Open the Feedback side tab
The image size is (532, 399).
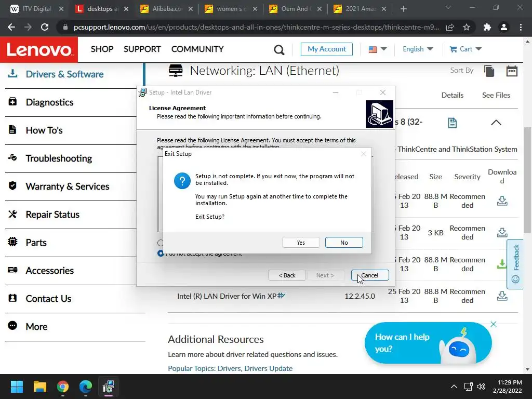tap(515, 264)
